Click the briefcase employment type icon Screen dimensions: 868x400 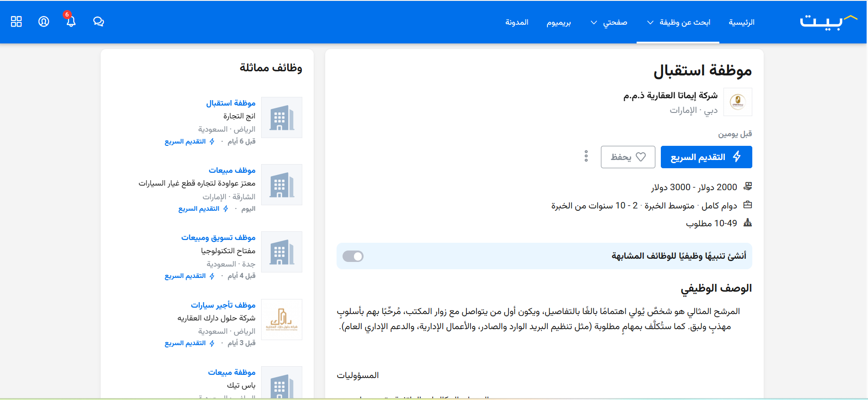[x=748, y=205]
